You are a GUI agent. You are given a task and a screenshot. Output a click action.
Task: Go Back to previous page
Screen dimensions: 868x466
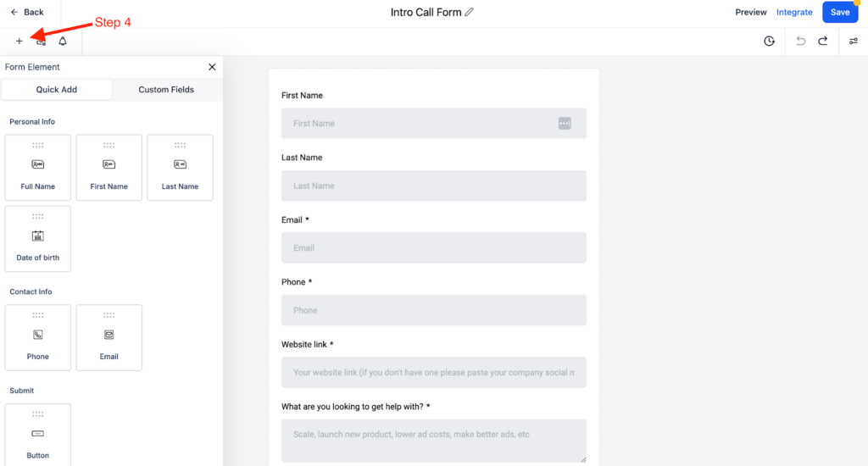pyautogui.click(x=27, y=12)
